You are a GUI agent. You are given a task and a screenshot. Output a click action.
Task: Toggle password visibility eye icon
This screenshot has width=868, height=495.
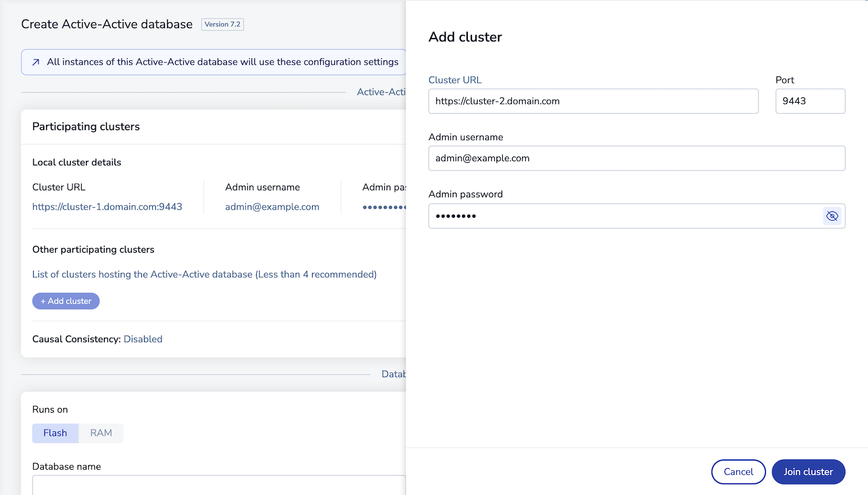pos(832,216)
